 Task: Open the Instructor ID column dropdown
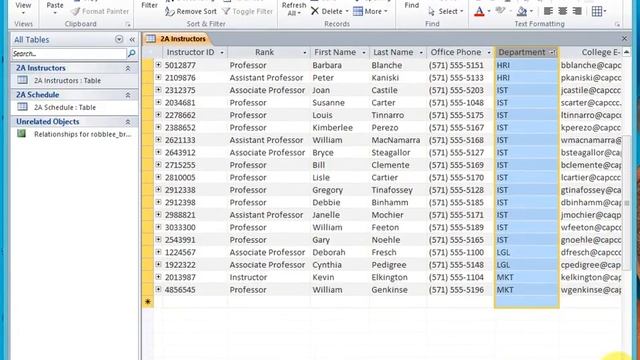(222, 53)
